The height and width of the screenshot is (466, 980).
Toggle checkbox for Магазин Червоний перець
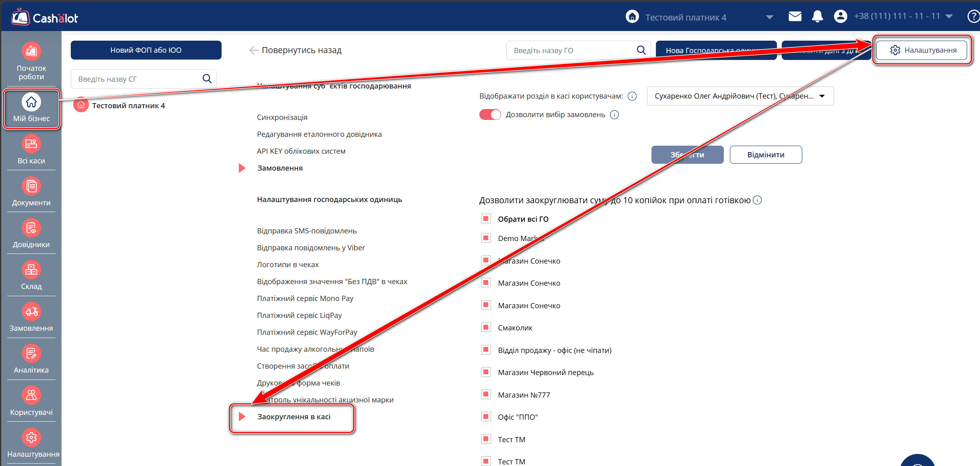tap(486, 372)
